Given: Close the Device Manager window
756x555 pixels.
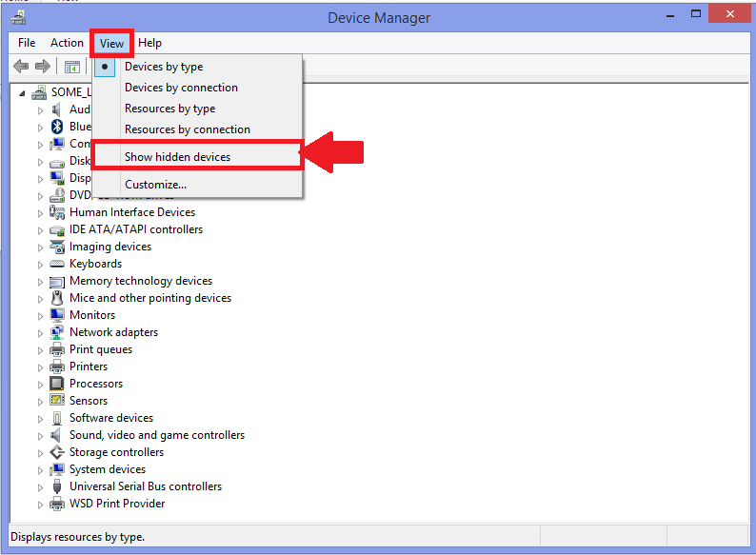Looking at the screenshot, I should tap(730, 14).
